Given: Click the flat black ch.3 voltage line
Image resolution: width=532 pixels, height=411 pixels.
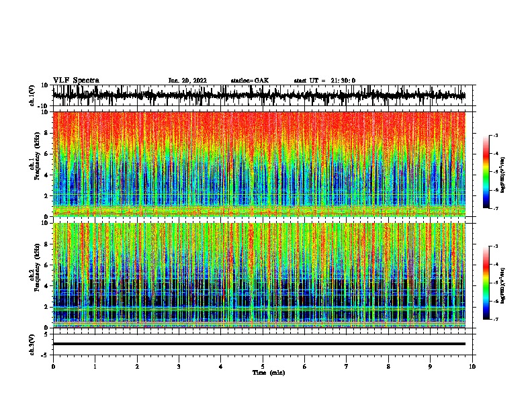Looking at the screenshot, I should pyautogui.click(x=259, y=344).
